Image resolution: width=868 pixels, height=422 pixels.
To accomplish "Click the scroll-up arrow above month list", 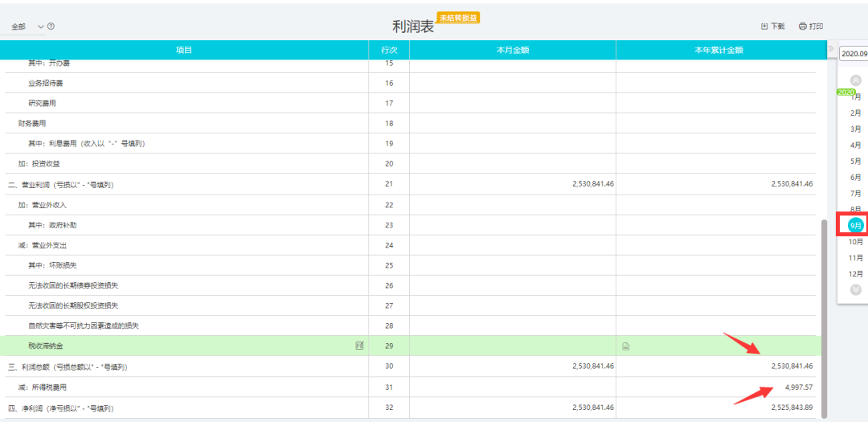I will [x=855, y=80].
